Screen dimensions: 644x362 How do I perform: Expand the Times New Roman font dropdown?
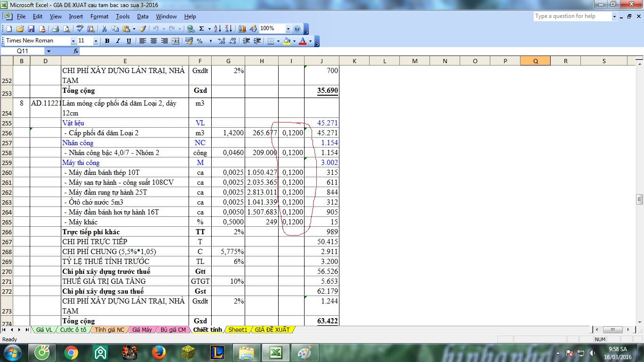[x=73, y=41]
